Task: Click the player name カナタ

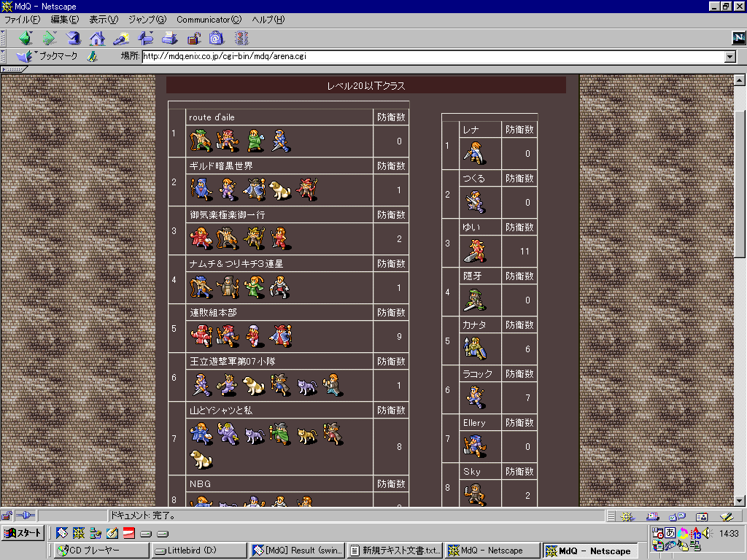Action: 474,324
